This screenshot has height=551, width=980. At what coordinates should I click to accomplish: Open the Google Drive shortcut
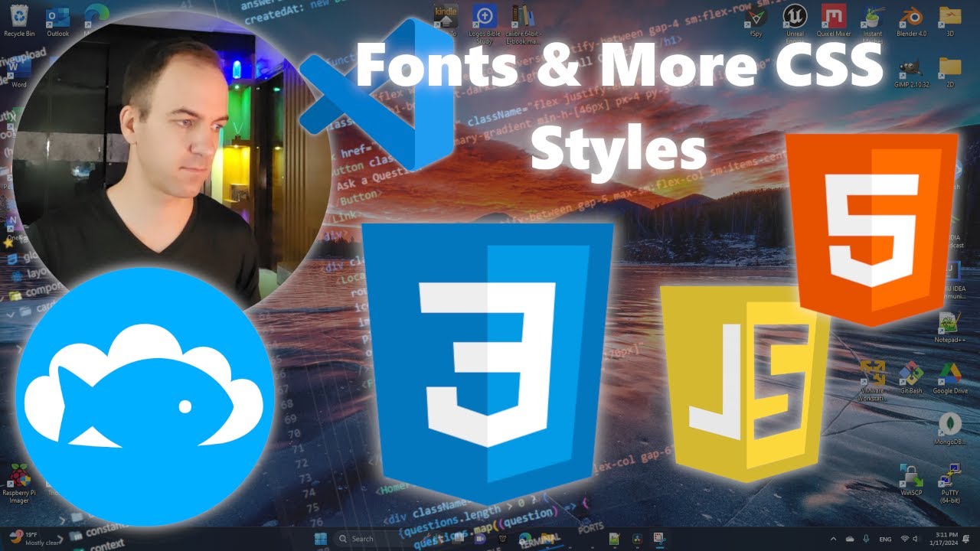coord(950,377)
